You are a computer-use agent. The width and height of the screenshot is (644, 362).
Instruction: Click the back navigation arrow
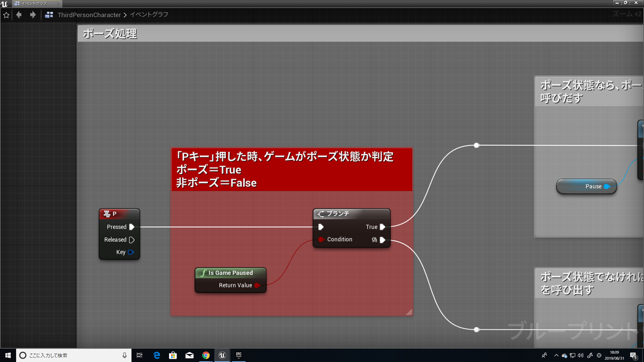click(19, 14)
